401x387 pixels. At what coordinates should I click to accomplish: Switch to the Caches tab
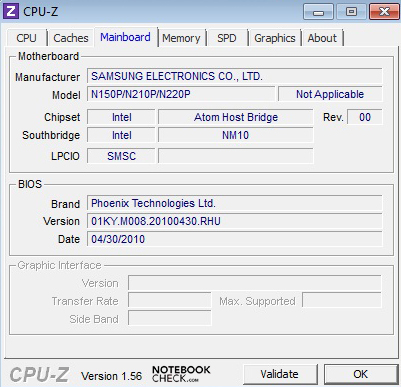71,38
